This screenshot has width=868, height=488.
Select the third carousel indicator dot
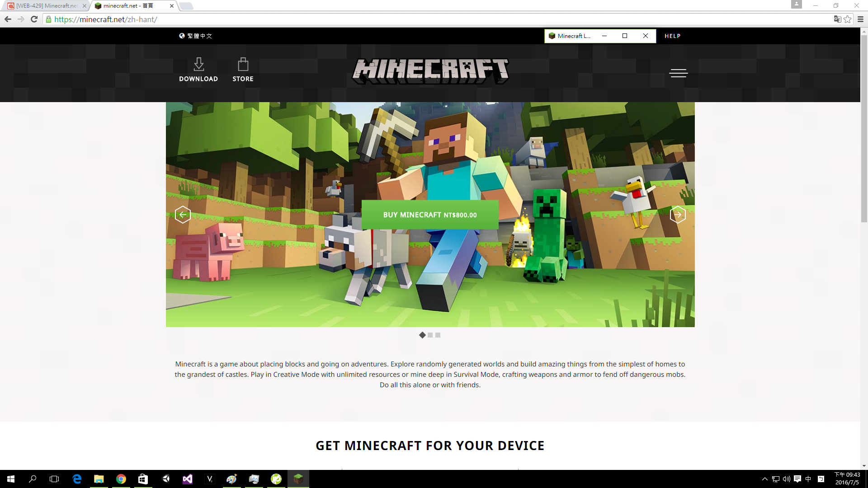tap(438, 335)
